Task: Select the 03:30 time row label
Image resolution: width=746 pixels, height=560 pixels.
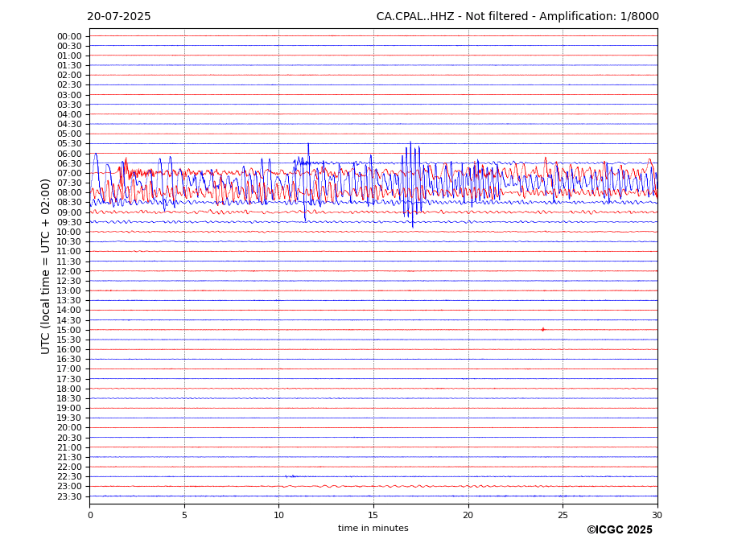Action: [x=69, y=105]
